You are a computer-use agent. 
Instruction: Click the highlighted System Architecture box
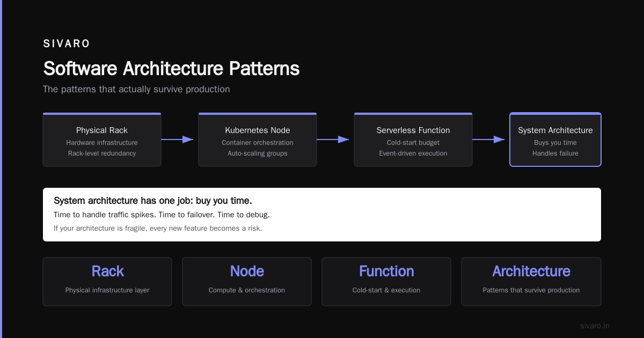coord(555,139)
